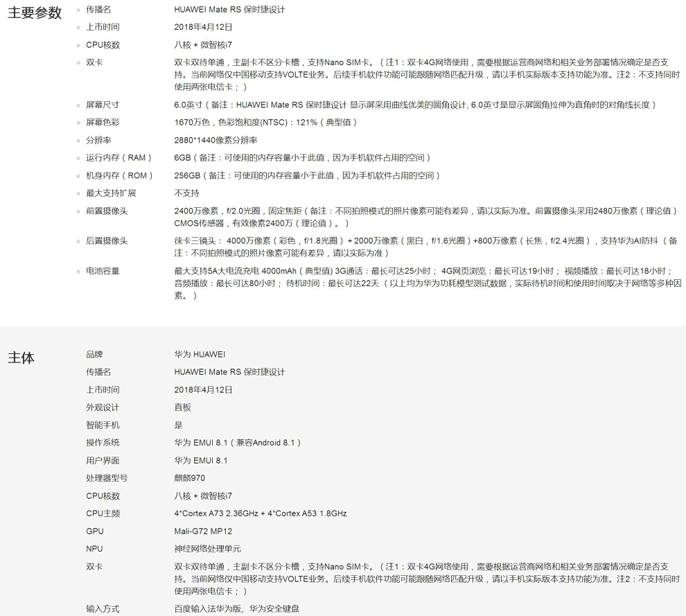Select '百度输入法华为版、华为安全键盘' value

pos(237,609)
